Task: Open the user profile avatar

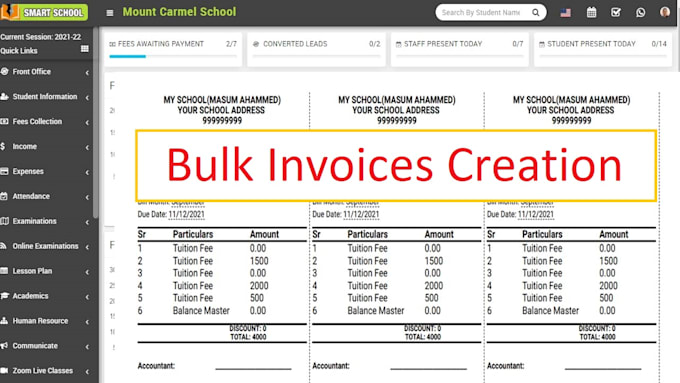Action: tap(665, 12)
